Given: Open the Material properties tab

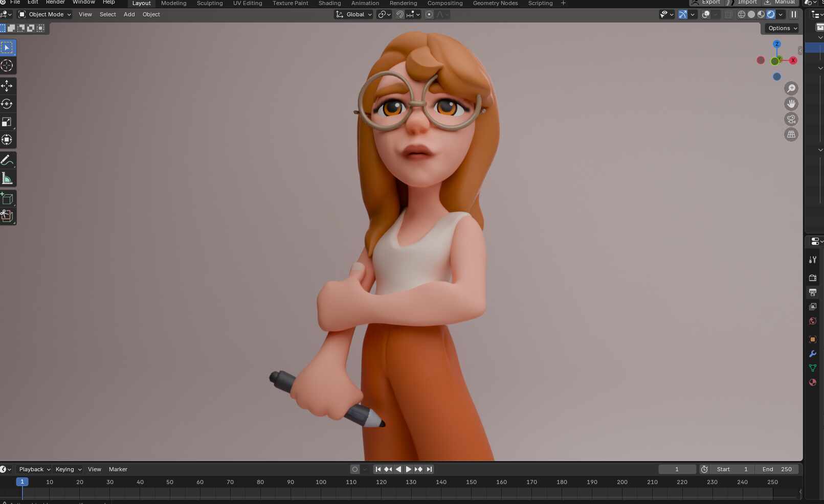Looking at the screenshot, I should click(813, 382).
